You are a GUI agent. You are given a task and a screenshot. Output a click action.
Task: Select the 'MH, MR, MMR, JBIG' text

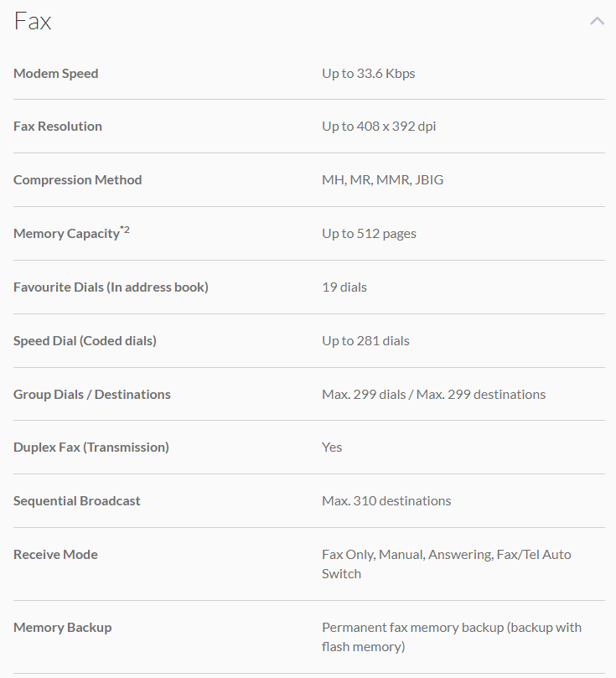(382, 179)
